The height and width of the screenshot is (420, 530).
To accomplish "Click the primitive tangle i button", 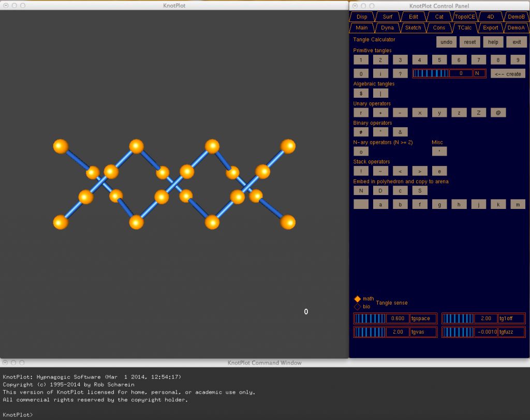I will coord(380,73).
